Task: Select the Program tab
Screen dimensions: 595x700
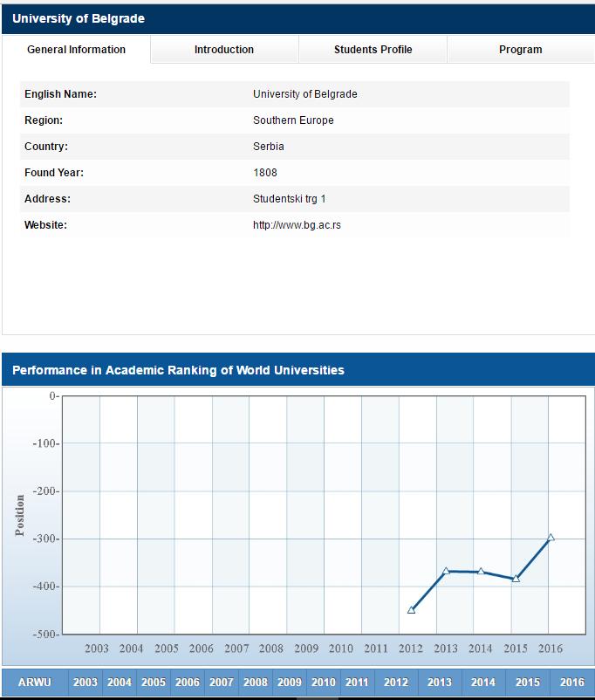Action: tap(521, 50)
